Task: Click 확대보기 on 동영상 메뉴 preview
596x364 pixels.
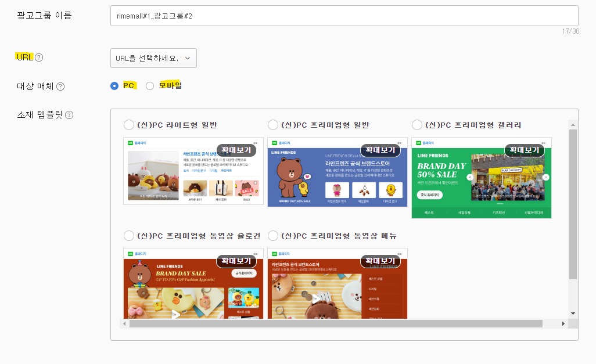Action: click(380, 261)
